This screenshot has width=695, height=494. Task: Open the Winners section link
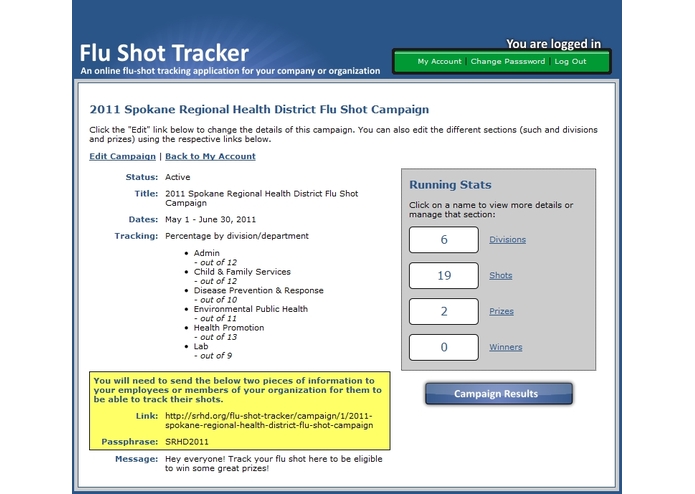coord(505,347)
